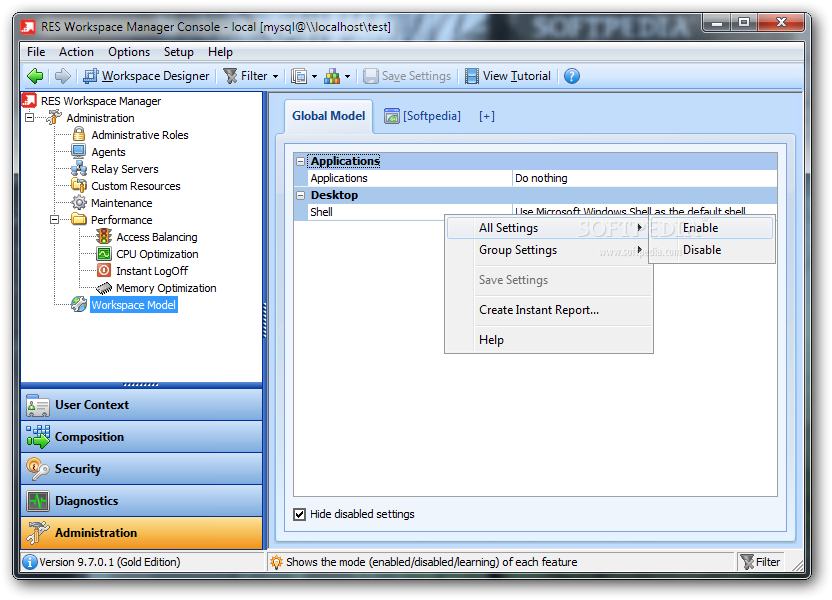Click the Diagnostics pulse icon
The height and width of the screenshot is (600, 832).
tap(38, 501)
